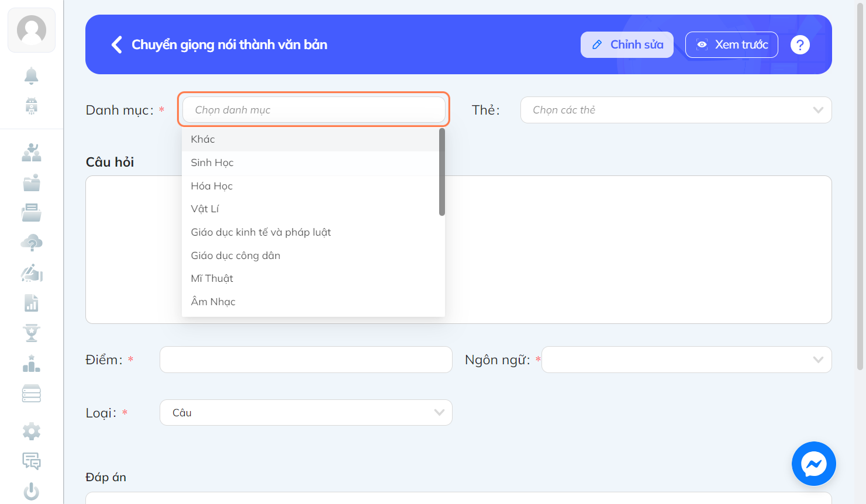This screenshot has width=866, height=504.
Task: Open the Messenger chat bubble
Action: pos(814,464)
